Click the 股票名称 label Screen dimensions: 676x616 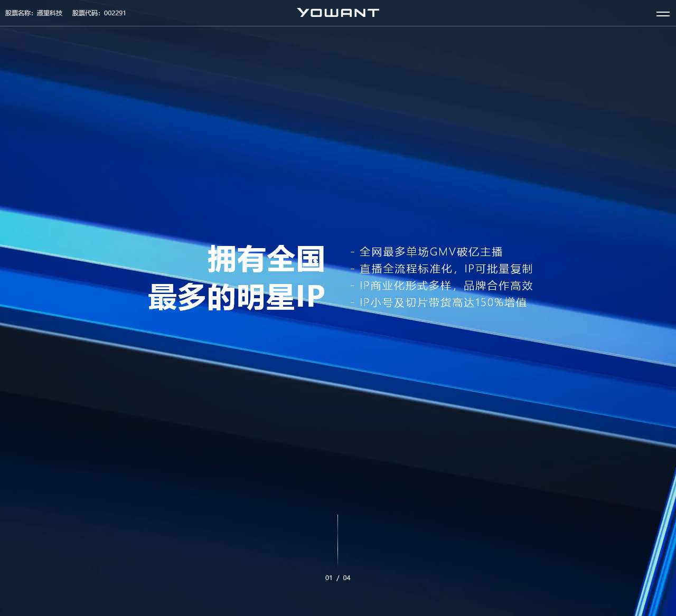pyautogui.click(x=19, y=13)
